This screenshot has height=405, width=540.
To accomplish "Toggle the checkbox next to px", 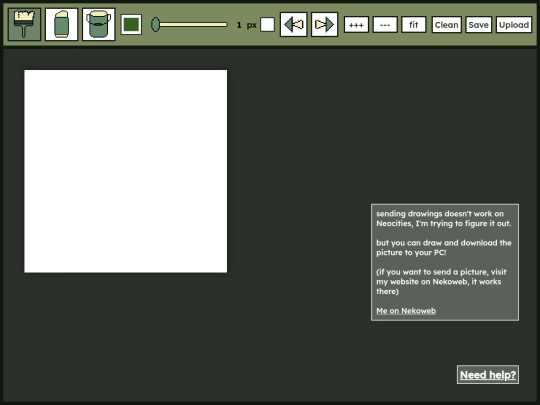I will (267, 25).
